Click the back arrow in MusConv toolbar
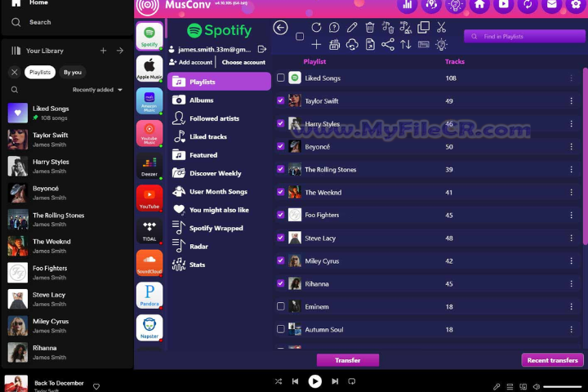 [280, 28]
